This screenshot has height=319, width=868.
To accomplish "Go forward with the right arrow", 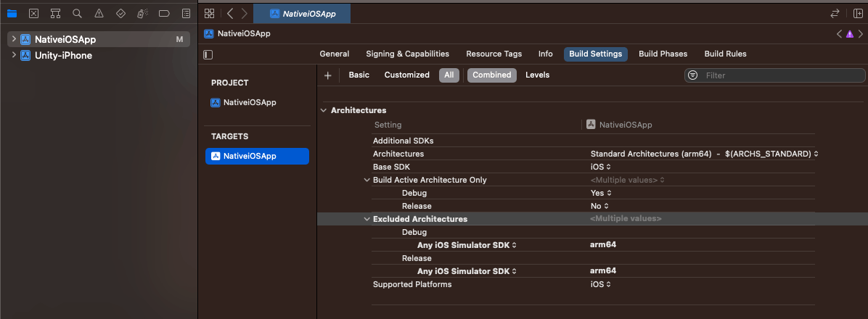I will coord(244,13).
